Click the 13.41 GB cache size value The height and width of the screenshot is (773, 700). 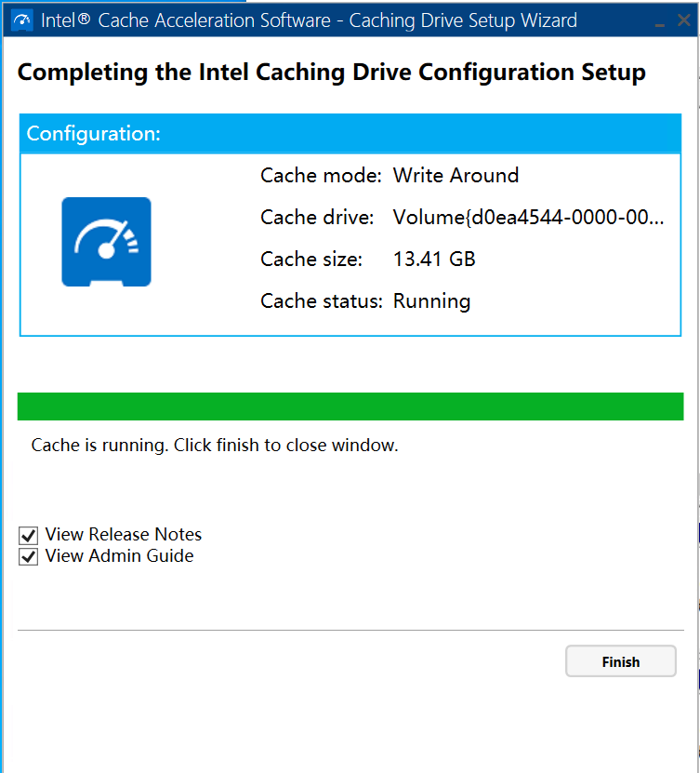click(x=434, y=260)
